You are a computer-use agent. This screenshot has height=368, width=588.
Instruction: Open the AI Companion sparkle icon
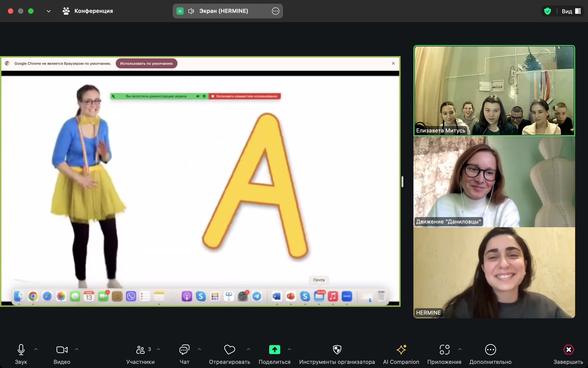pyautogui.click(x=401, y=350)
